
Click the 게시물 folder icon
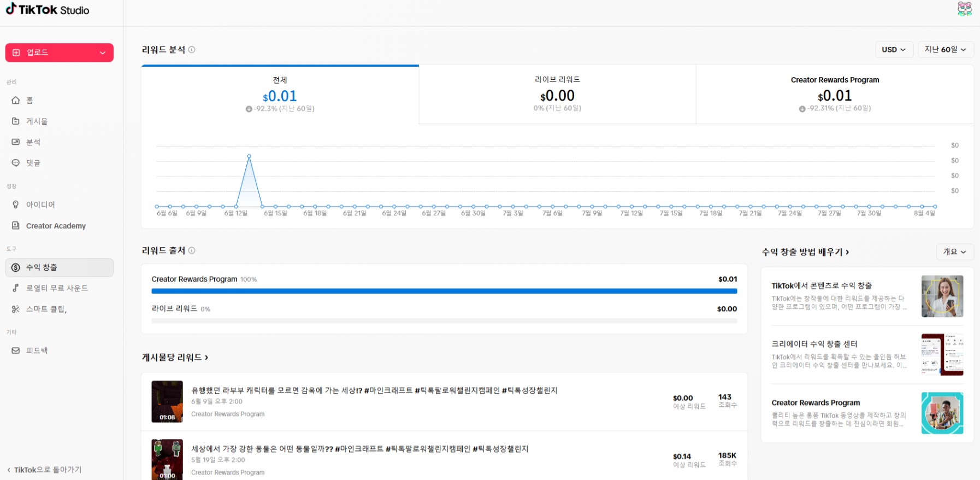pyautogui.click(x=16, y=121)
